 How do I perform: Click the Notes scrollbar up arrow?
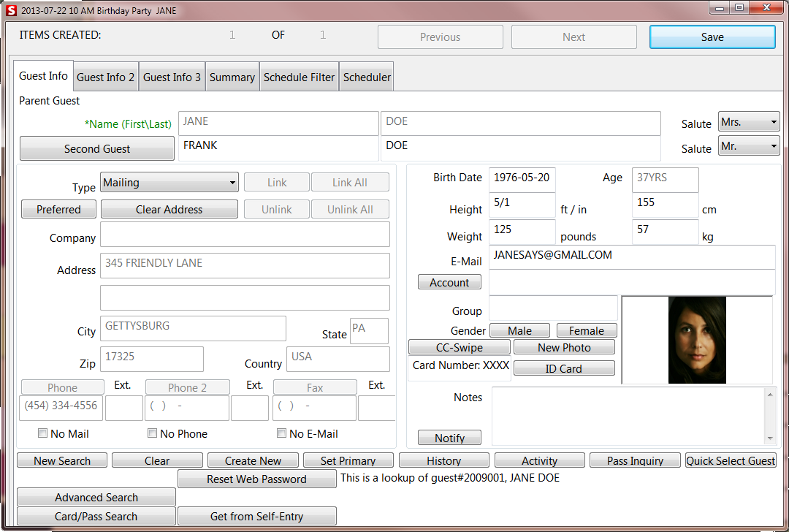point(770,395)
